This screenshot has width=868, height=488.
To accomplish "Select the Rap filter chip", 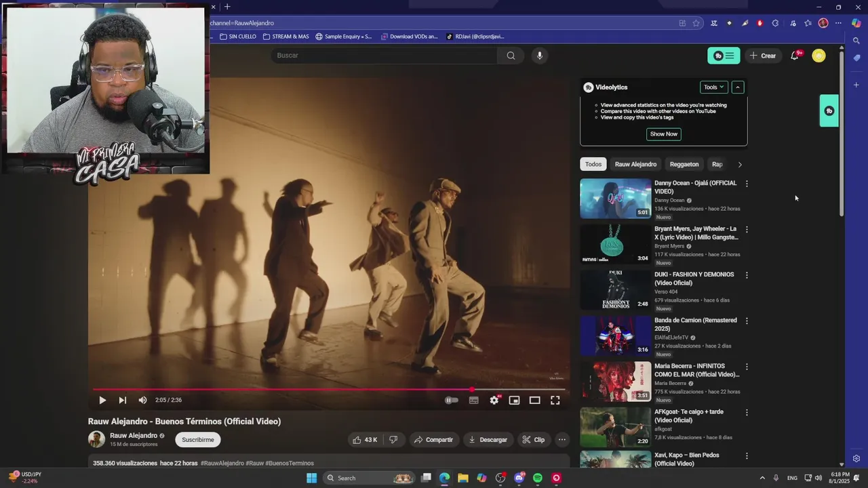I will coord(717,164).
